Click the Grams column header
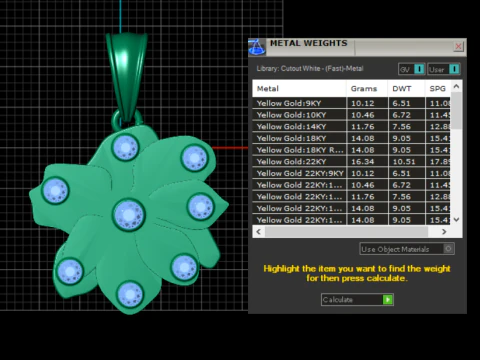 367,89
